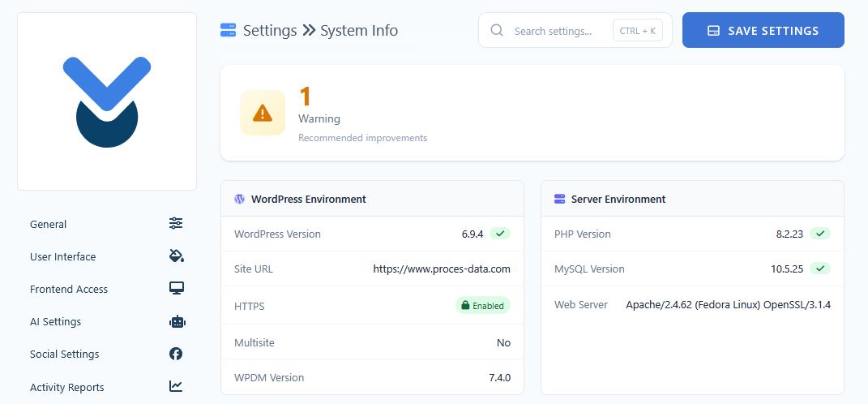Click the General sliders icon
This screenshot has width=868, height=404.
(176, 223)
